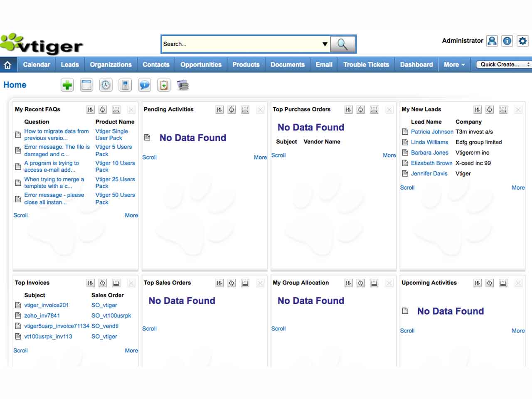Open the Home house icon

7,65
